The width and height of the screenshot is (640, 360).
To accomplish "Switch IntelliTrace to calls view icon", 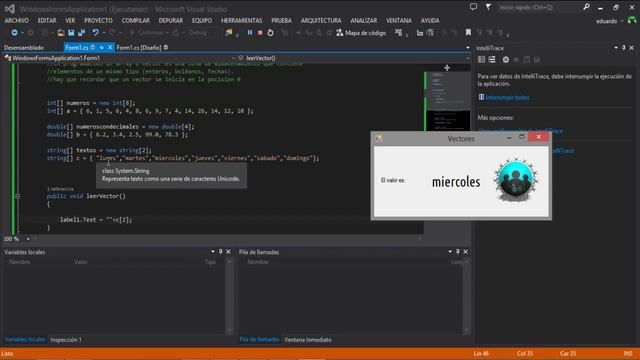I will coord(492,60).
